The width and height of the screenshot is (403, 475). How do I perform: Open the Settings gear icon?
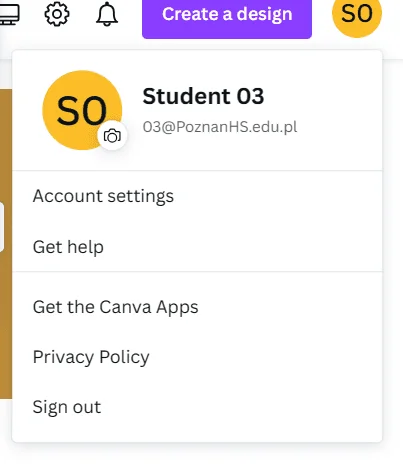coord(57,14)
